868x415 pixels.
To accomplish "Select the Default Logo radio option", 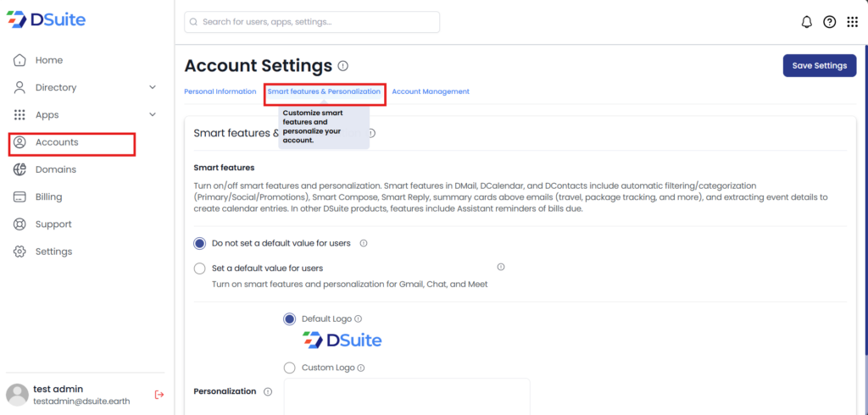I will click(x=290, y=319).
